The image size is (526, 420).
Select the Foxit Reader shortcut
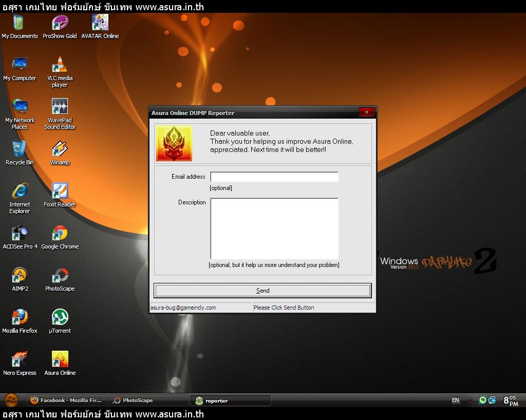point(60,195)
